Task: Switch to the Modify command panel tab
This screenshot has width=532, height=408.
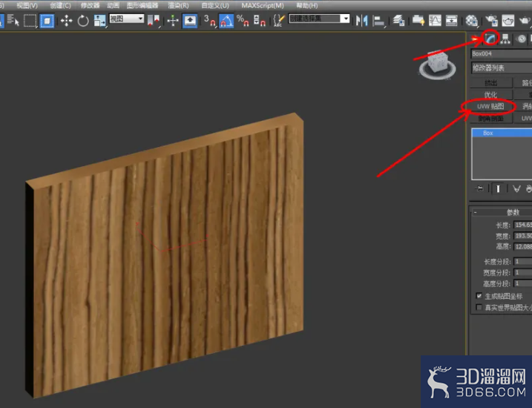Action: click(x=490, y=39)
